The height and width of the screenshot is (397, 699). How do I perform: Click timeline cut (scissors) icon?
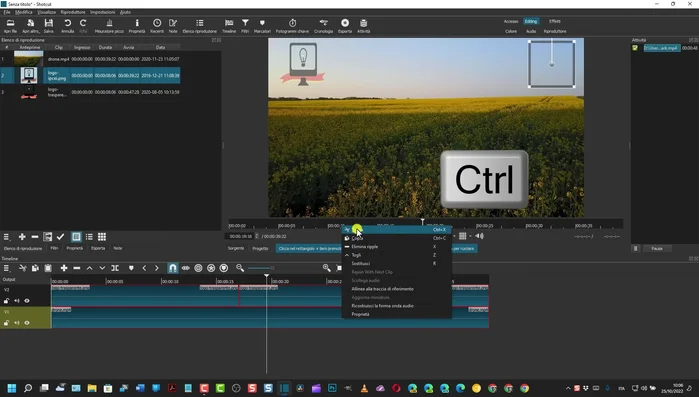click(23, 268)
